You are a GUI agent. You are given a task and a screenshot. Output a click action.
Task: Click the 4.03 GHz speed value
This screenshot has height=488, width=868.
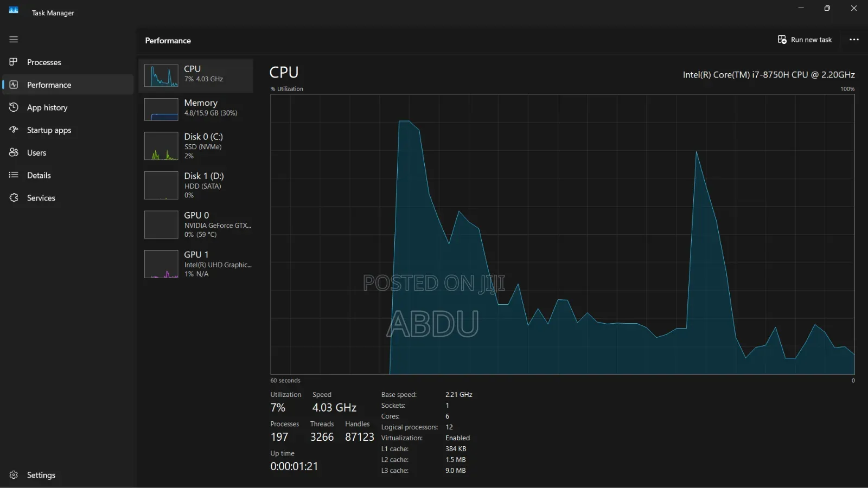click(x=334, y=407)
